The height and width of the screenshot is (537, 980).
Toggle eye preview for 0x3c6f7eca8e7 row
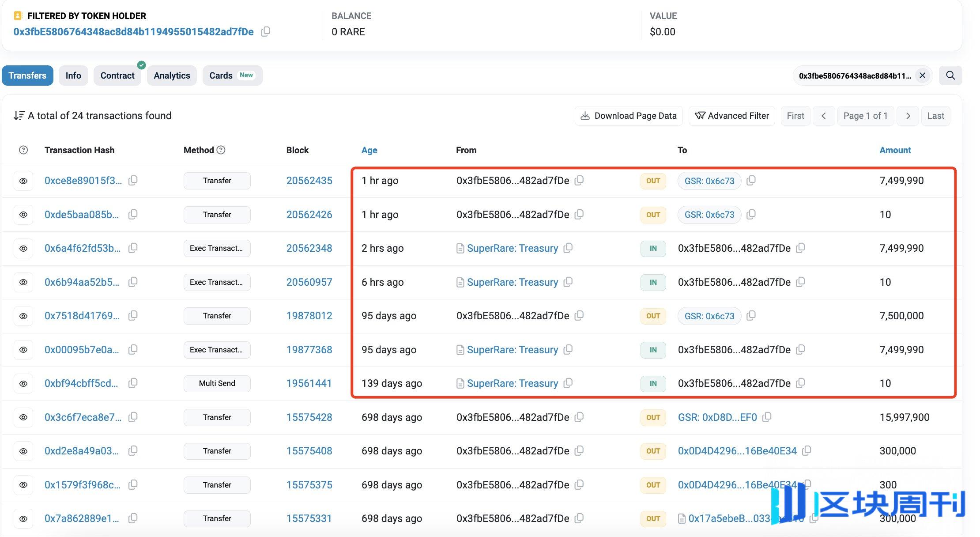[23, 417]
